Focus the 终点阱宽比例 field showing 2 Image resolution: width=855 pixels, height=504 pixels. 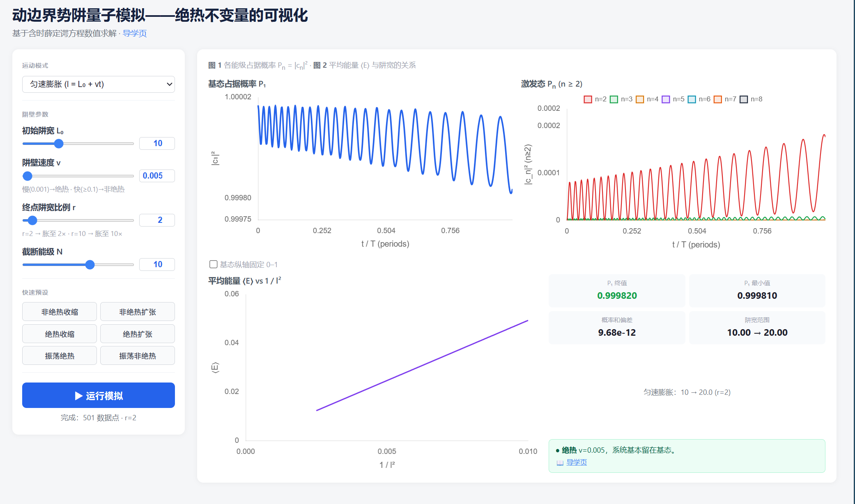pyautogui.click(x=157, y=220)
